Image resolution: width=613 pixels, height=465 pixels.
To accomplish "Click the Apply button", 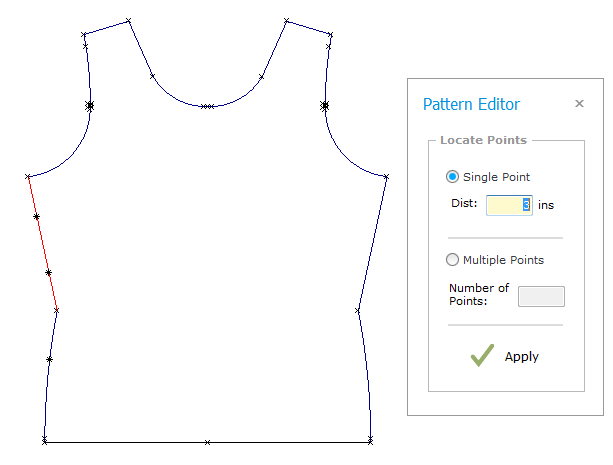I will pos(505,356).
